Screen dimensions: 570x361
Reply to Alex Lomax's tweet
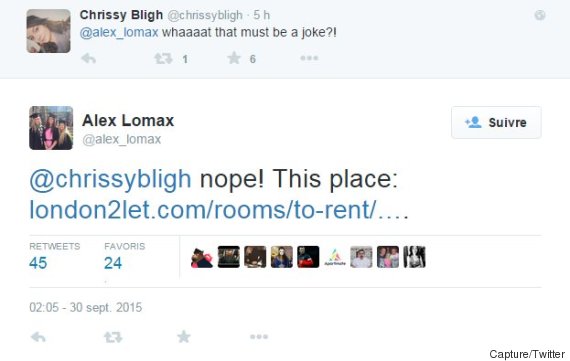coord(38,337)
